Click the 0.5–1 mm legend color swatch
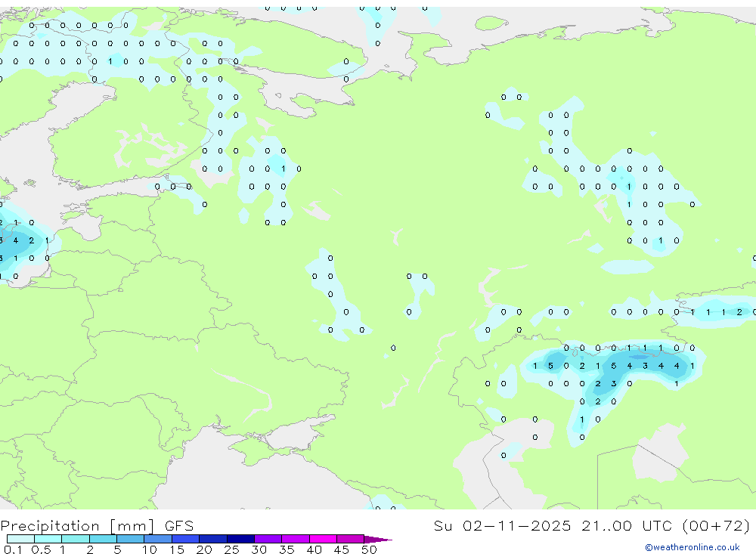Viewport: 756px width, 554px height. coord(48,539)
